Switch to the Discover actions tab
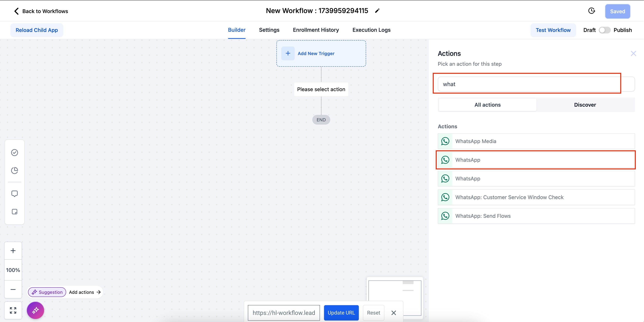 tap(585, 105)
